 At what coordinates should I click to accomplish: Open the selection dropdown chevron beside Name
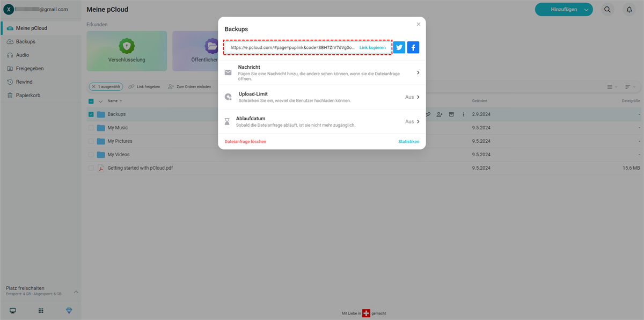click(x=100, y=101)
